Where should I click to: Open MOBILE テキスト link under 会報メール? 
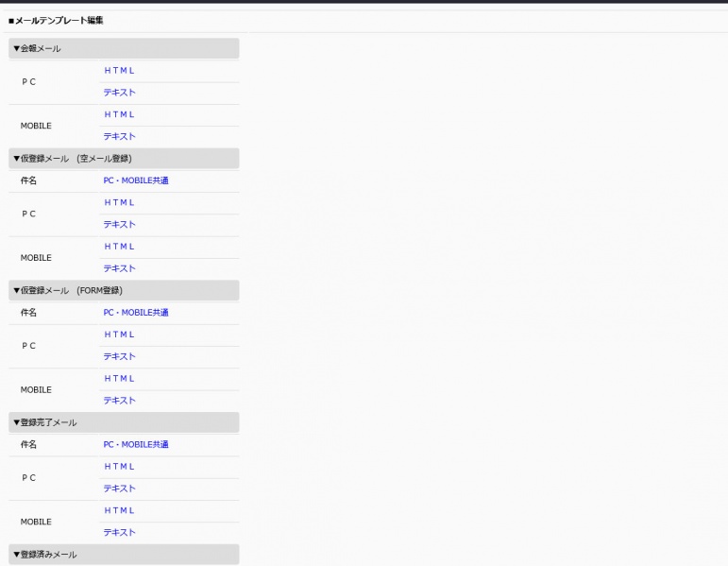click(119, 136)
